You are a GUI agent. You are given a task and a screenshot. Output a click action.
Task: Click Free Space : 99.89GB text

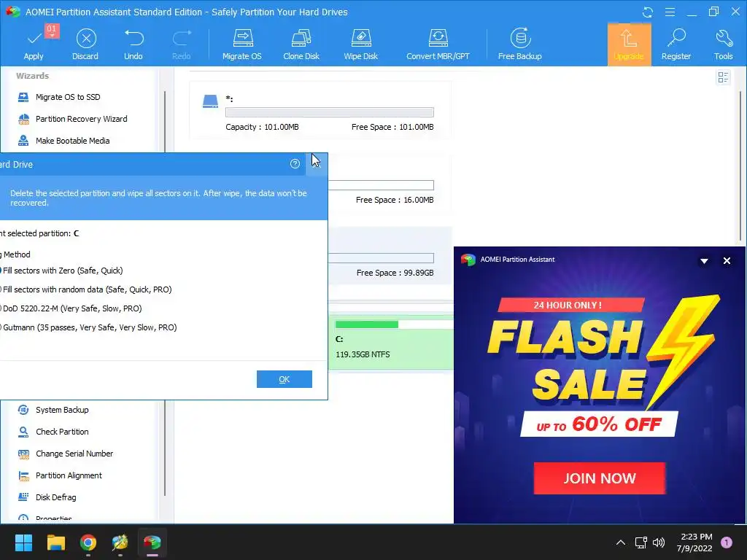pyautogui.click(x=395, y=273)
